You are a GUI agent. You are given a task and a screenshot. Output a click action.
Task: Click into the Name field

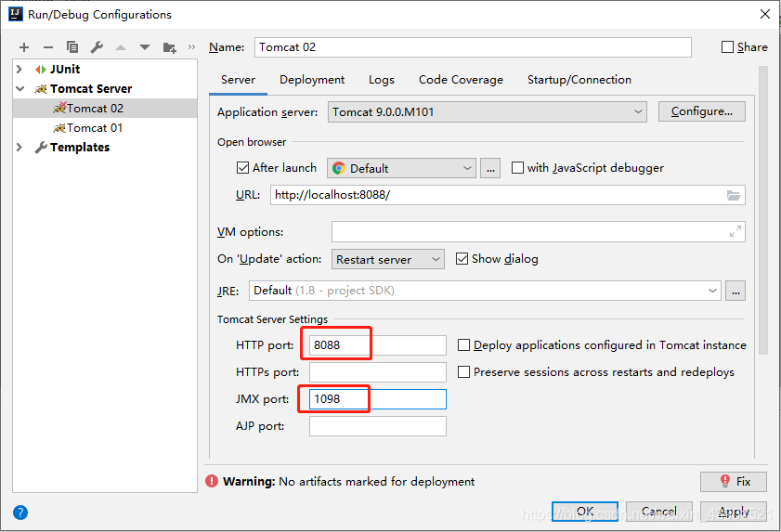click(x=473, y=47)
